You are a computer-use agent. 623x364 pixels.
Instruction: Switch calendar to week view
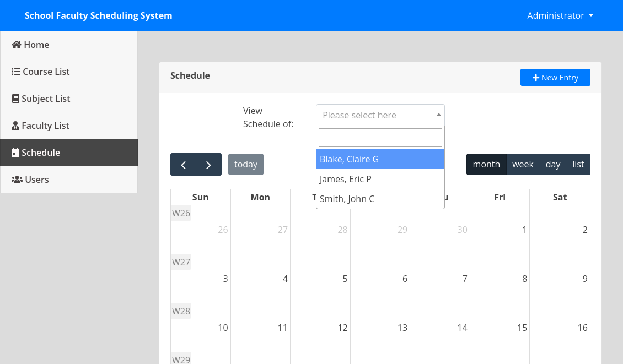click(x=523, y=164)
